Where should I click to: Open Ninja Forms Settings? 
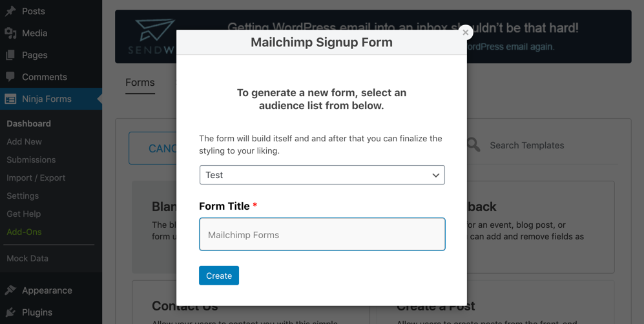pyautogui.click(x=23, y=196)
